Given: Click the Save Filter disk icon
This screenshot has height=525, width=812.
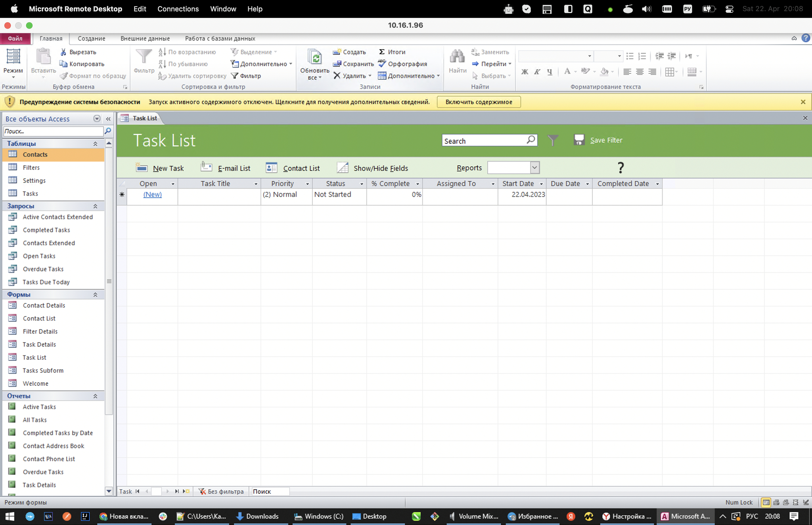Looking at the screenshot, I should pyautogui.click(x=579, y=140).
